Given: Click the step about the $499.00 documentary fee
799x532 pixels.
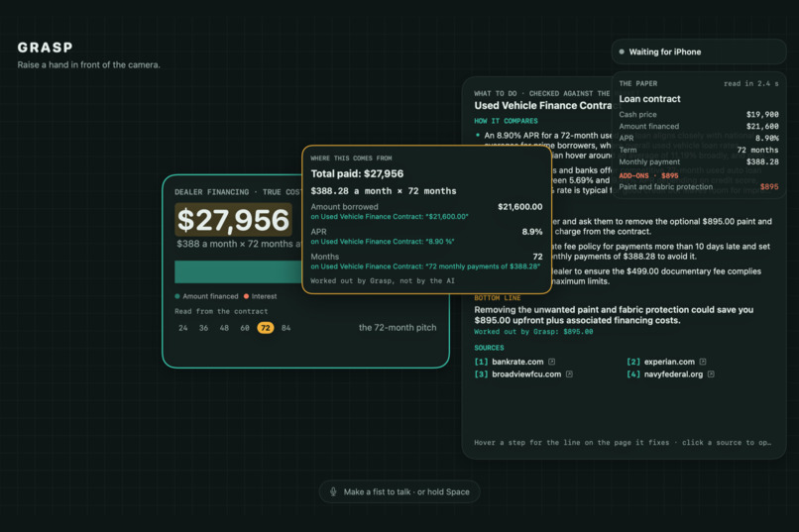Looking at the screenshot, I should click(x=657, y=276).
